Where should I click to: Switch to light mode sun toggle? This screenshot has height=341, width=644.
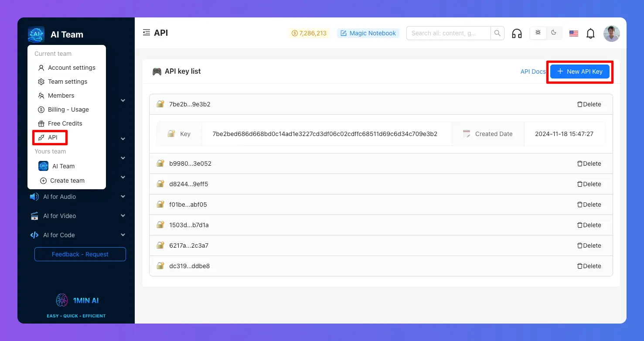pyautogui.click(x=538, y=33)
